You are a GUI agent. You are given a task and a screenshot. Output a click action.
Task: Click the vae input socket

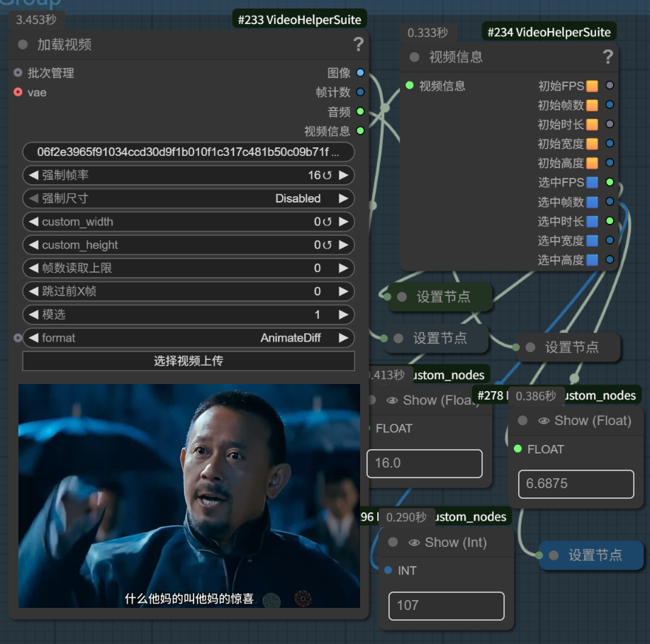click(x=18, y=92)
